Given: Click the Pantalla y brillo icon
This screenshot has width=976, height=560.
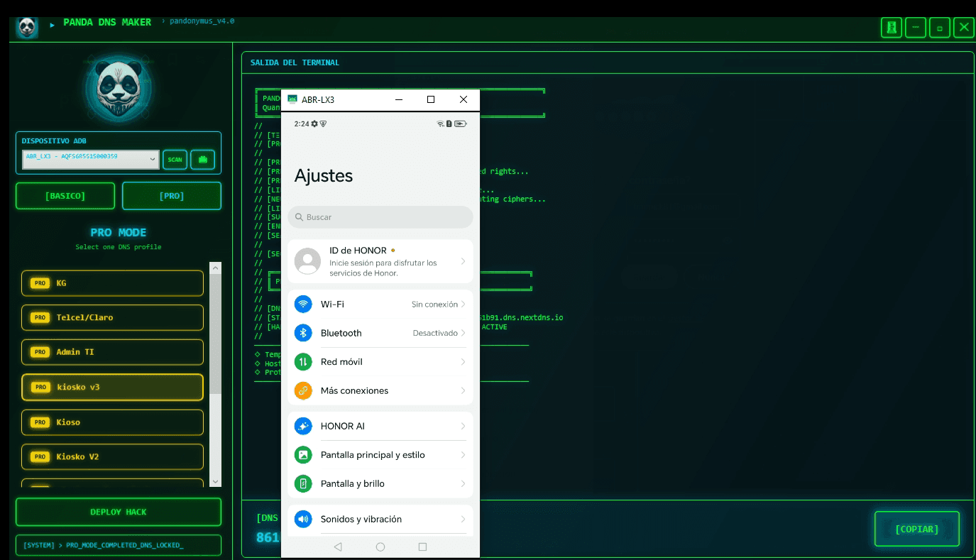Looking at the screenshot, I should pos(303,483).
